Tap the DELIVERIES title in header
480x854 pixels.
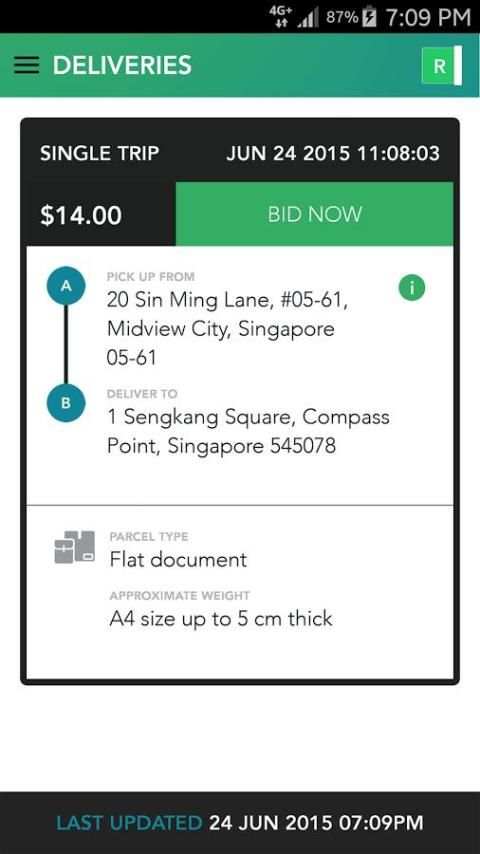pyautogui.click(x=122, y=65)
